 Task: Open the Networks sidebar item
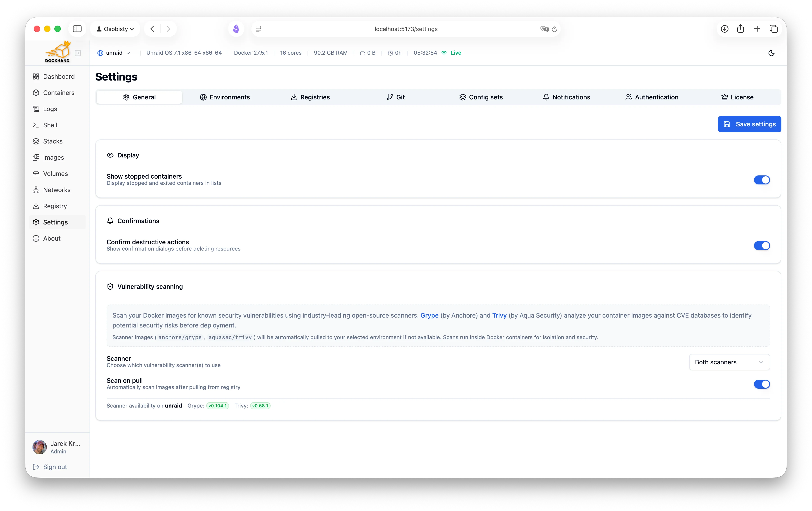click(x=57, y=190)
